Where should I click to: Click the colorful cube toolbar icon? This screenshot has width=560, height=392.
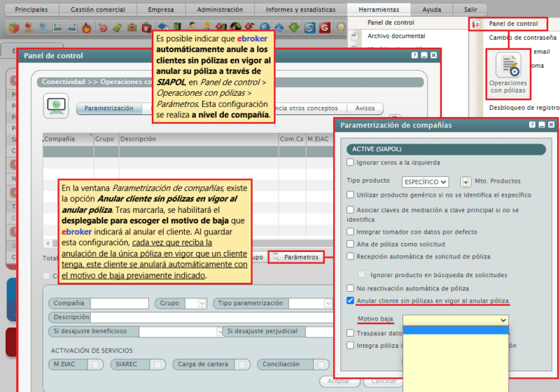click(x=14, y=27)
